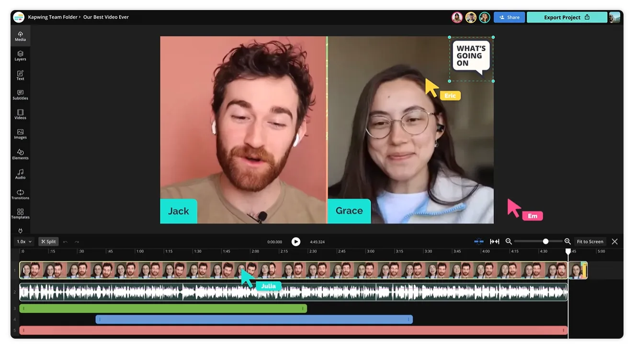Click the zoom out magnifier icon

pos(509,242)
